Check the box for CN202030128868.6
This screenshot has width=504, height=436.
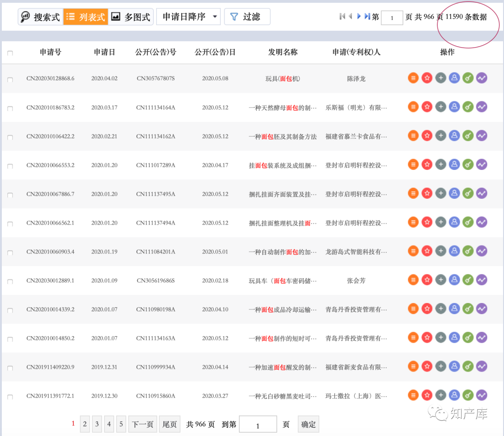(x=10, y=79)
